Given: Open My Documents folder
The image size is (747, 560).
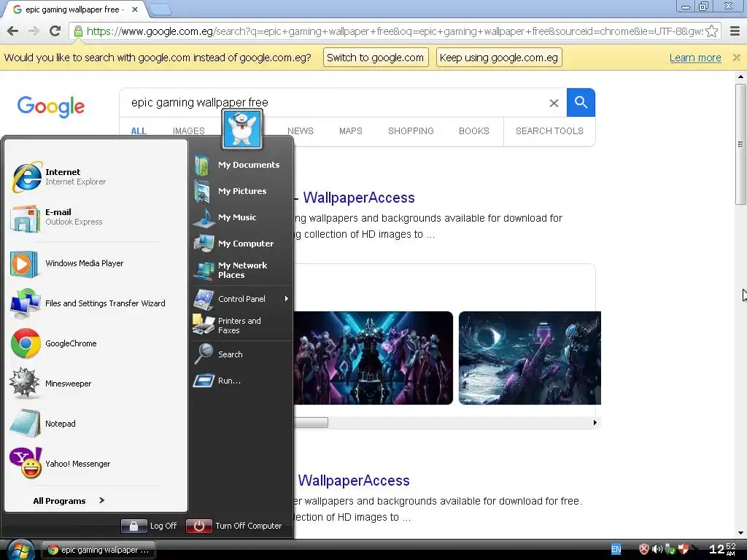Looking at the screenshot, I should coord(242,165).
